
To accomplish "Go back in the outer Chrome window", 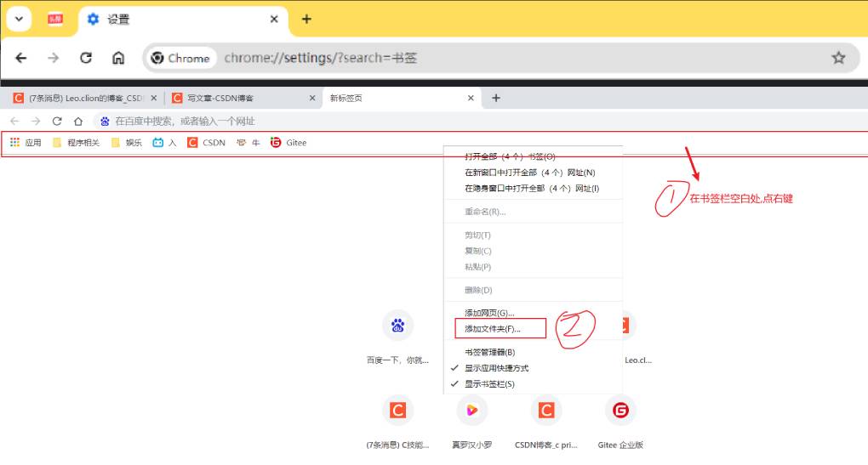I will pos(21,58).
